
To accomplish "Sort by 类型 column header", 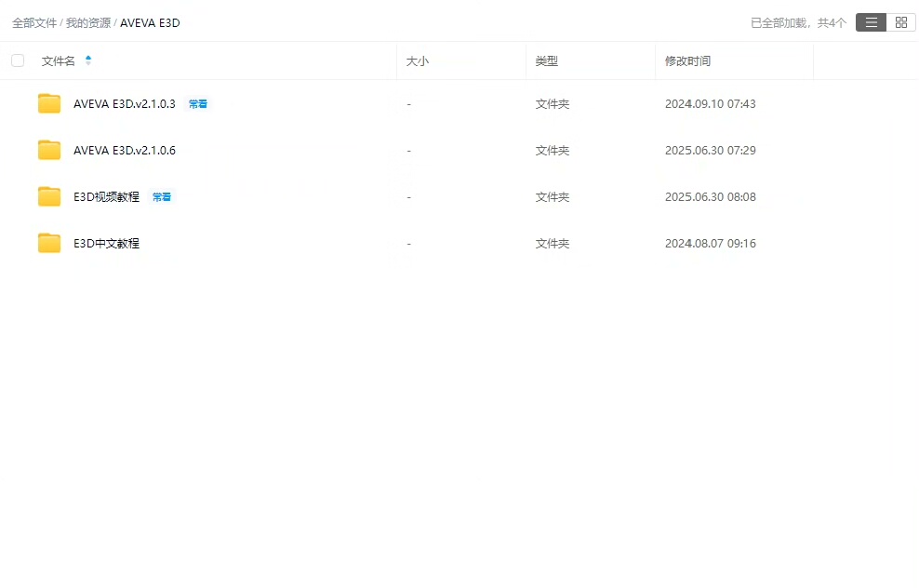I will (546, 61).
